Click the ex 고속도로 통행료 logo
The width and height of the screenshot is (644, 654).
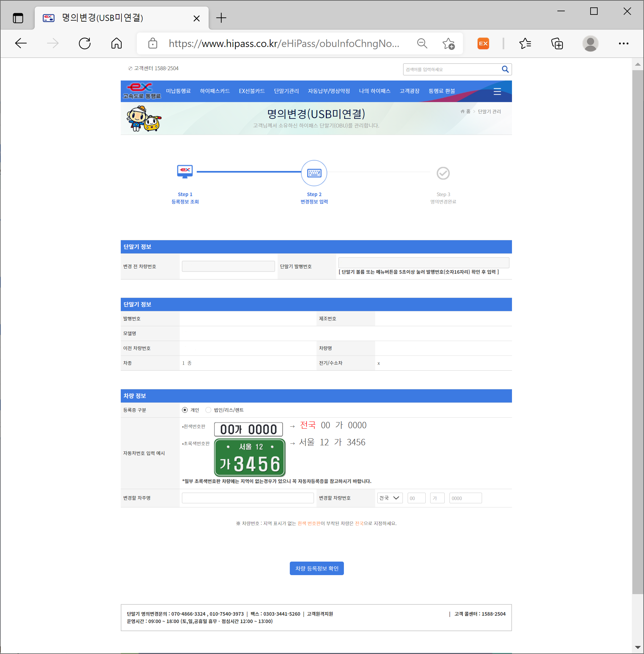(142, 91)
